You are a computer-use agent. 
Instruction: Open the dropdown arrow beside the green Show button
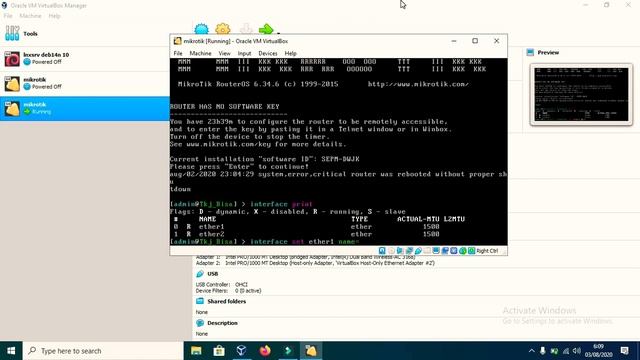click(x=278, y=33)
